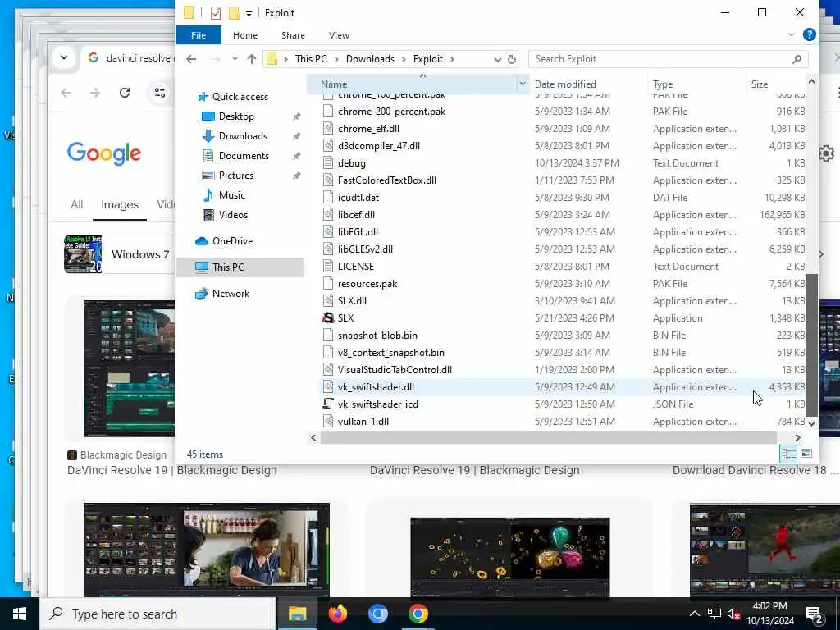Click the search magnifier in Explorer
This screenshot has height=630, width=840.
point(797,59)
